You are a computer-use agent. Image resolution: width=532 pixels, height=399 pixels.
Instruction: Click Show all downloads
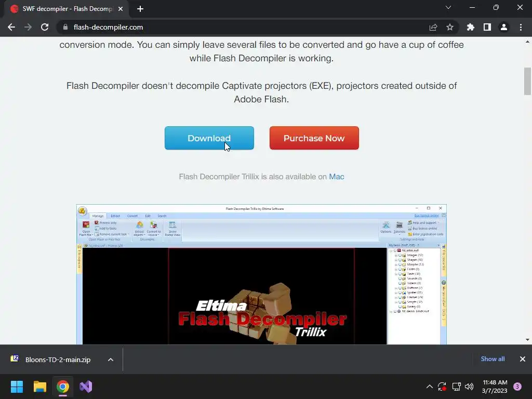pyautogui.click(x=493, y=359)
